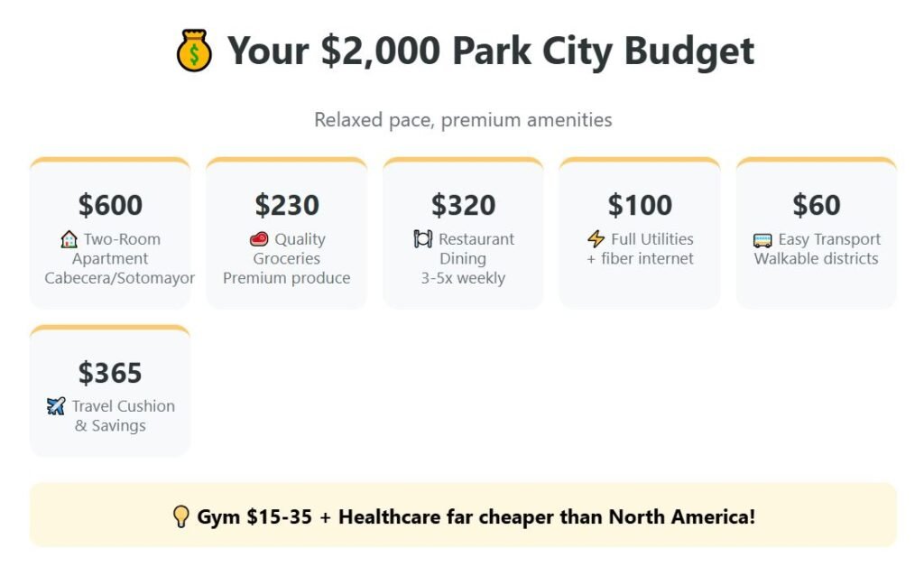The image size is (924, 576).
Task: Click the plate and cutlery dining icon
Action: coord(423,239)
